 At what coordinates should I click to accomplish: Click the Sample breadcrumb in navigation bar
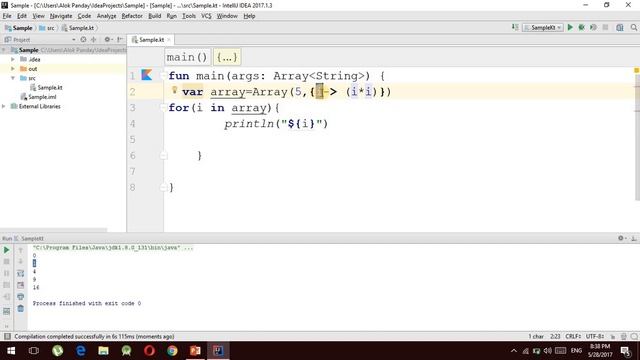18,28
